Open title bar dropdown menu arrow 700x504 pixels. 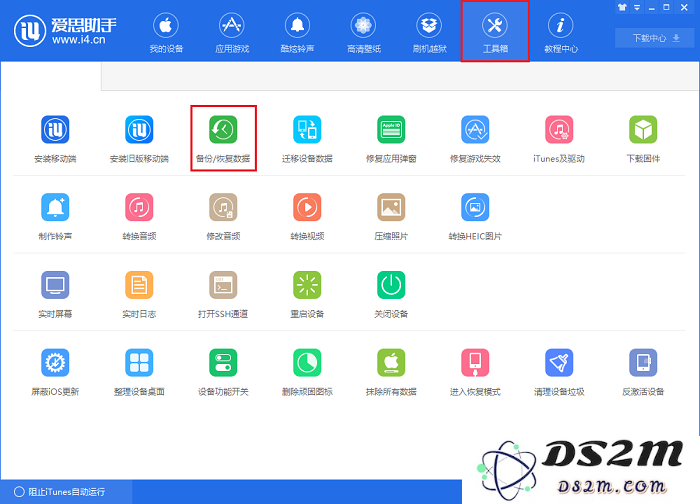tap(637, 7)
